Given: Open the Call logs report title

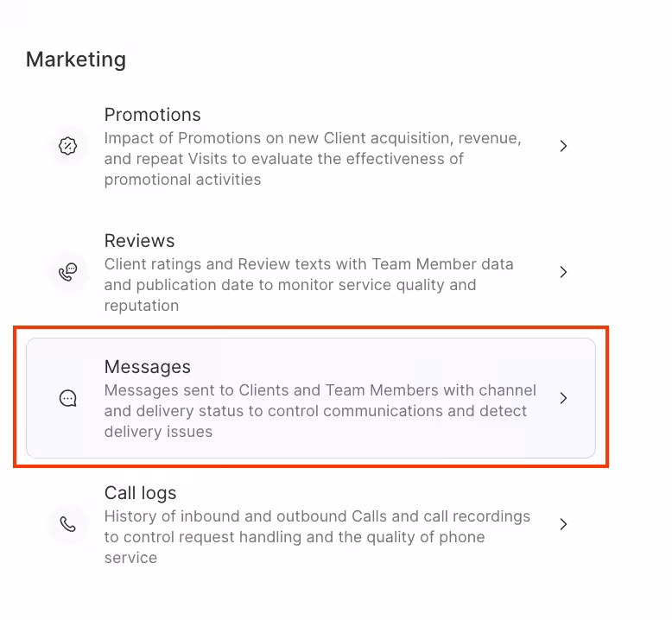Looking at the screenshot, I should 140,493.
